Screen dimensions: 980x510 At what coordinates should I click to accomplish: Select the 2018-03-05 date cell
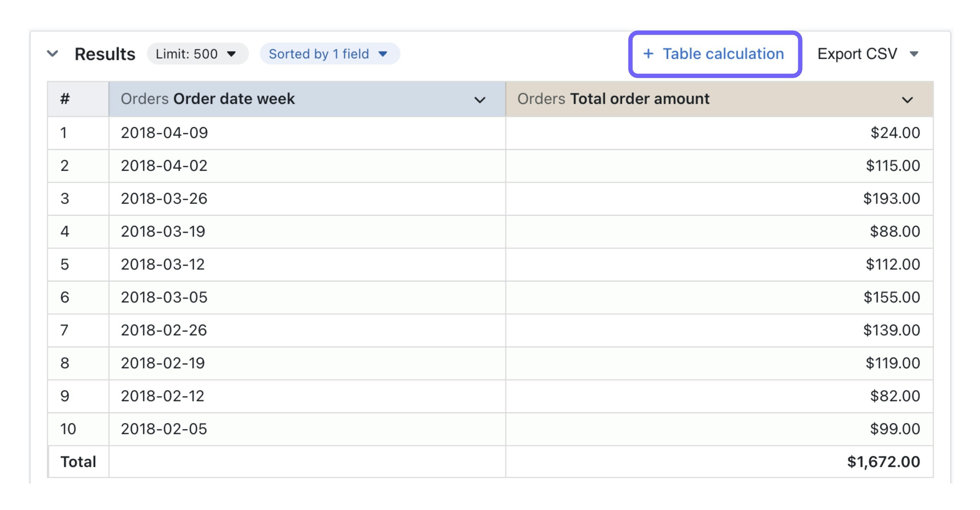164,297
